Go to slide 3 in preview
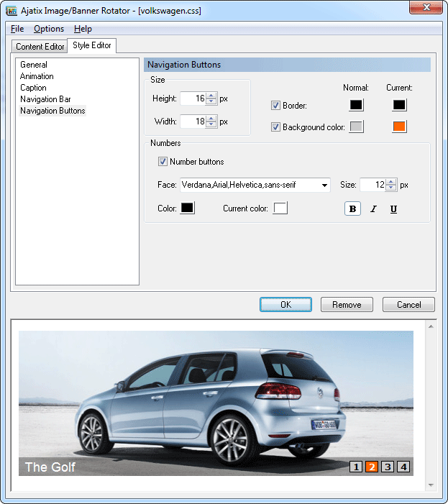Image resolution: width=448 pixels, height=504 pixels. pyautogui.click(x=388, y=467)
